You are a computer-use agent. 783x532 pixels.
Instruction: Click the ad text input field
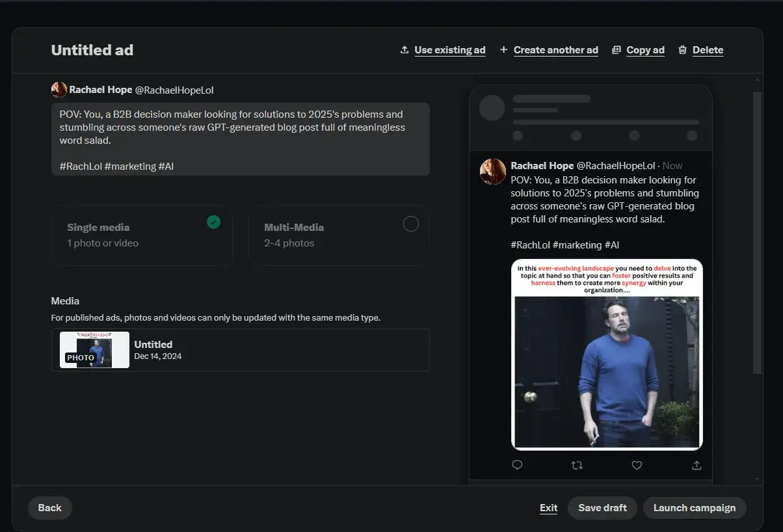[240, 139]
